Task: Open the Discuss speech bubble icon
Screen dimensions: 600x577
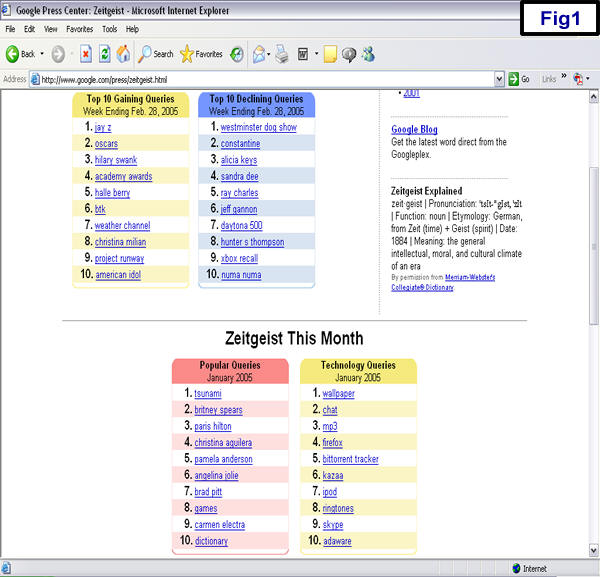Action: (x=349, y=55)
